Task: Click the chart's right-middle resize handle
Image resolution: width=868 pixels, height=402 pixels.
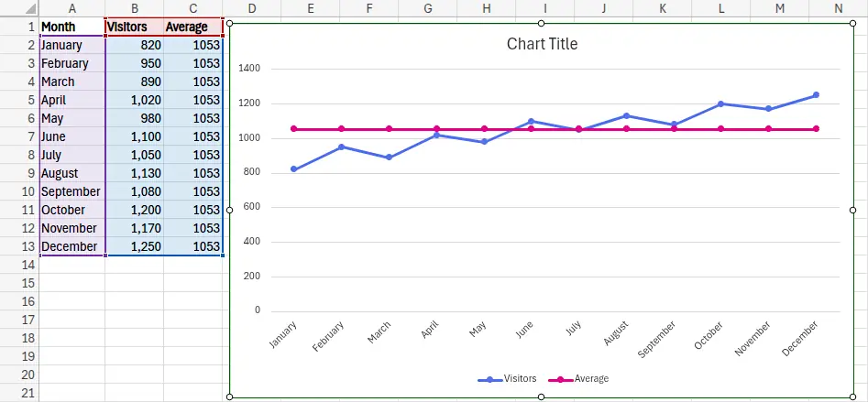Action: tap(852, 210)
